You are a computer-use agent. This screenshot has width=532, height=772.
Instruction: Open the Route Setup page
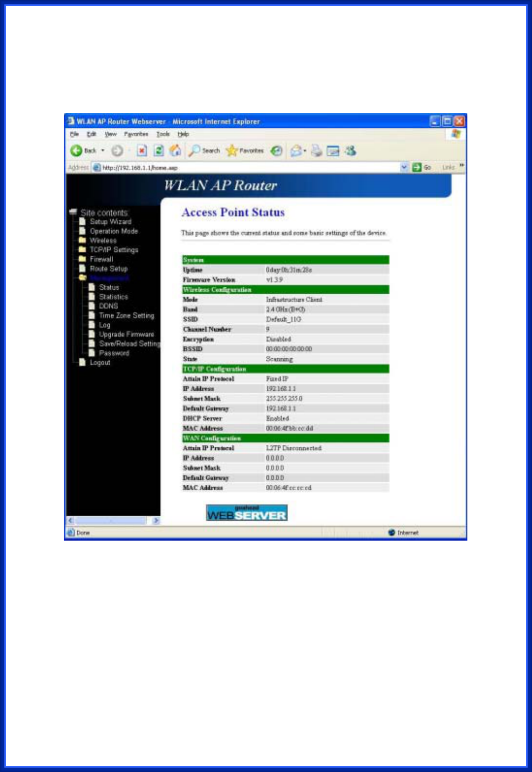click(x=108, y=268)
